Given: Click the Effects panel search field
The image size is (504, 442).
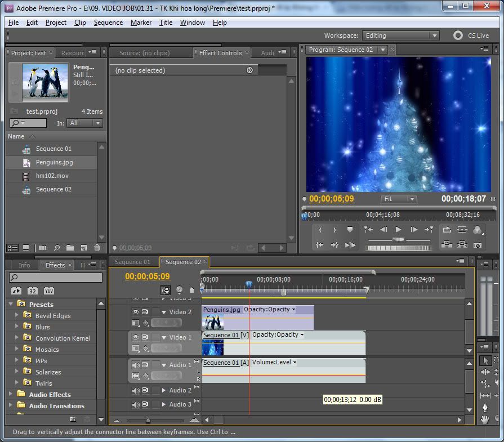Looking at the screenshot, I should tap(56, 277).
